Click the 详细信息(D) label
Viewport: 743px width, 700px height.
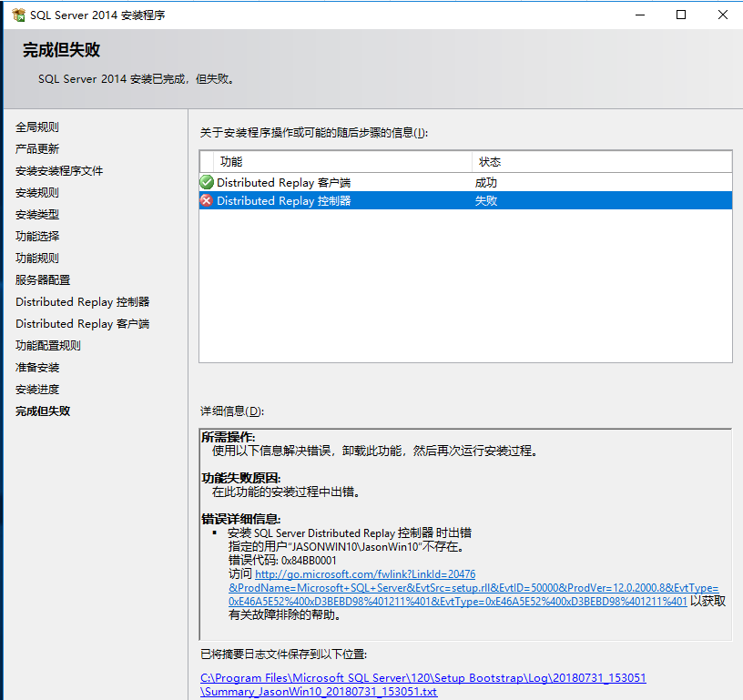point(231,411)
